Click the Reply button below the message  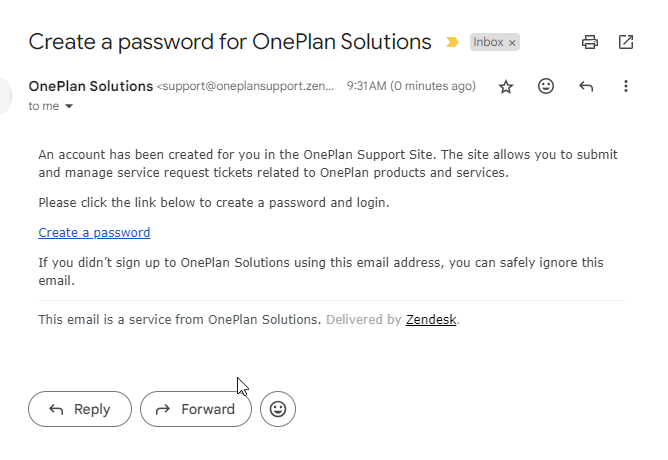coord(80,409)
